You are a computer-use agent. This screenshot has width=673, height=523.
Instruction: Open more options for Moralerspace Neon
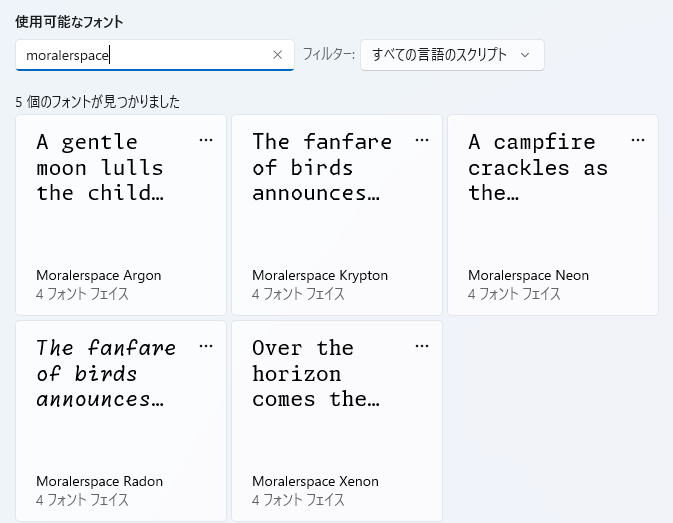coord(638,140)
